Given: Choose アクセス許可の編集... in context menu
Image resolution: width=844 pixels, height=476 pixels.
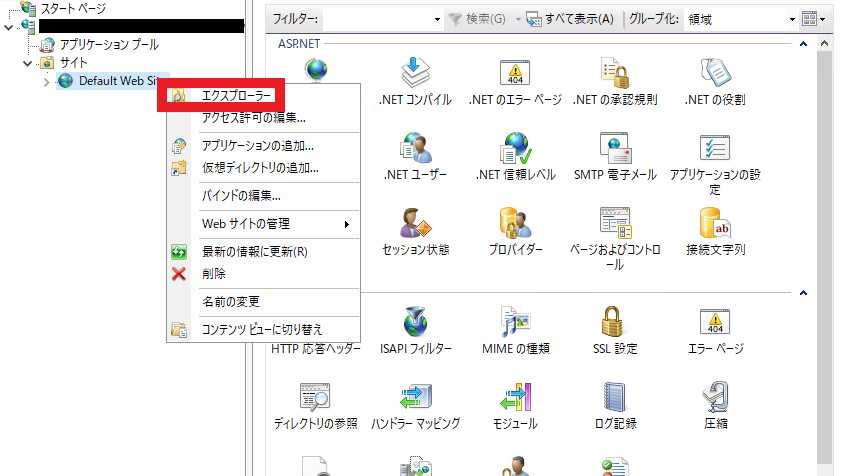Looking at the screenshot, I should click(263, 117).
